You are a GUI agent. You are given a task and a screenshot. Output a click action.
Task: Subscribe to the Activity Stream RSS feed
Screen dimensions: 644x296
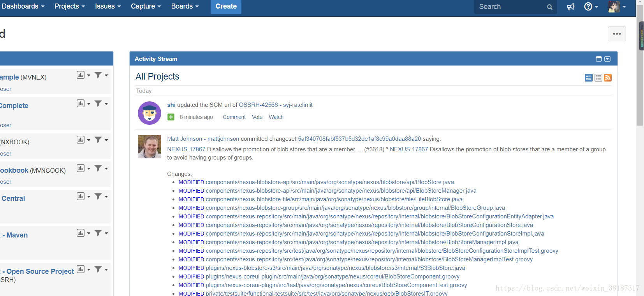[608, 78]
